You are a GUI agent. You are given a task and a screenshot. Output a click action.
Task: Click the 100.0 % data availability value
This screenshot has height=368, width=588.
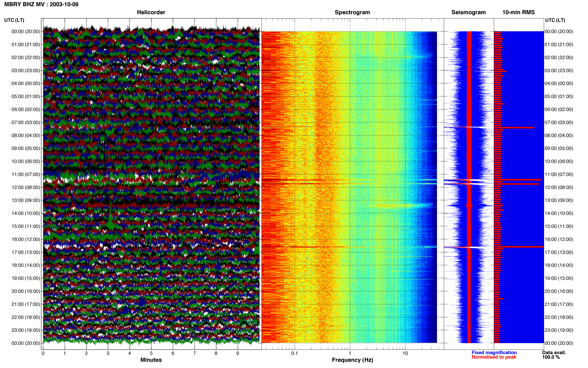[x=551, y=357]
